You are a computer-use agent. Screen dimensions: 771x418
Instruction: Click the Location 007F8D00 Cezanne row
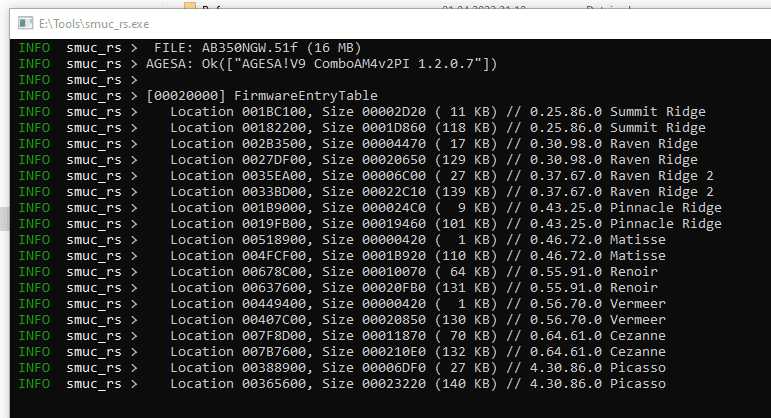click(342, 335)
